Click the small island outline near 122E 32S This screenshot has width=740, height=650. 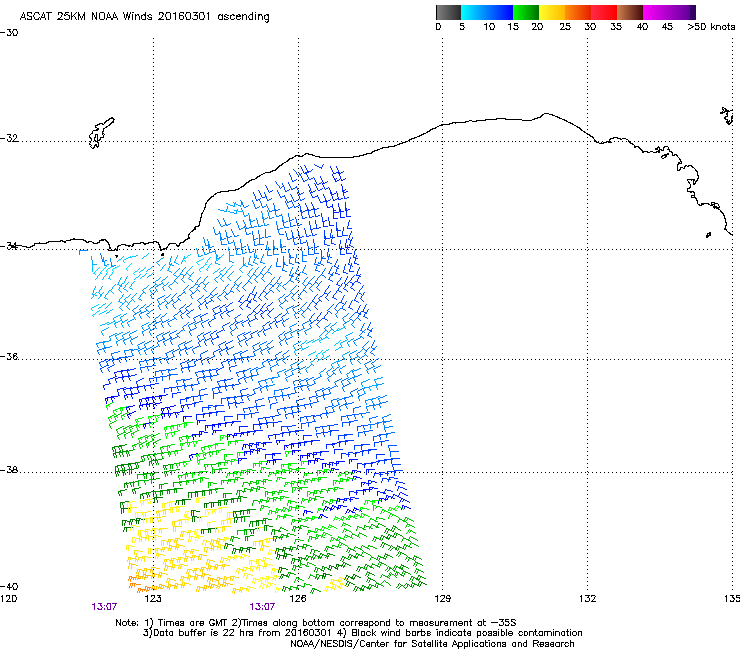[x=101, y=133]
